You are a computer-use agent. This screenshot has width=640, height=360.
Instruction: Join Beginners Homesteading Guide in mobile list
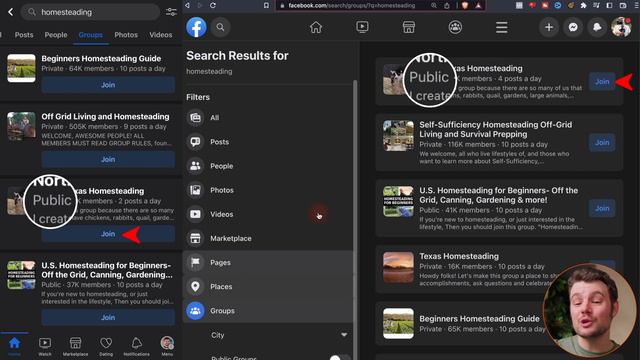point(108,85)
